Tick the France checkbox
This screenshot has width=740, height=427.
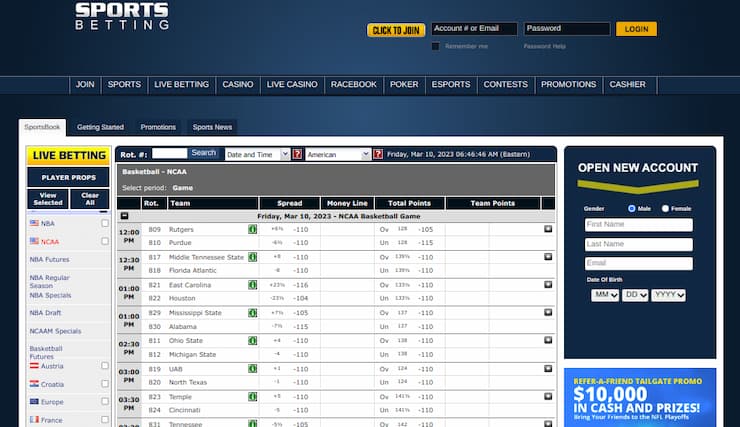(x=105, y=419)
